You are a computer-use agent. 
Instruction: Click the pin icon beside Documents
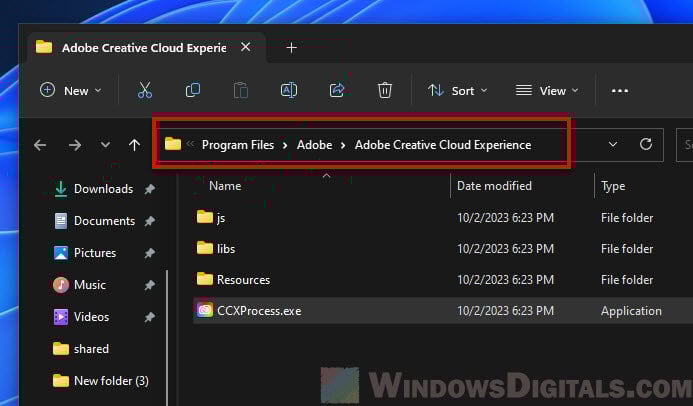pos(150,221)
